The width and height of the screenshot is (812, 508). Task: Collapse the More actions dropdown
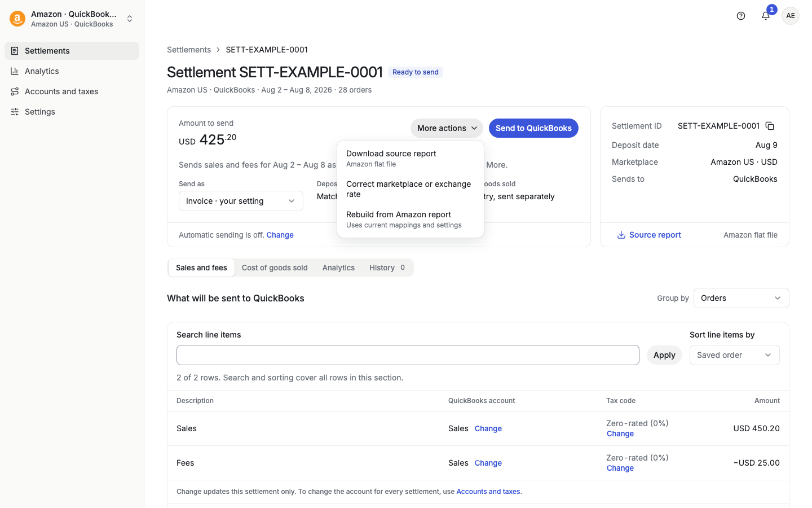tap(447, 128)
